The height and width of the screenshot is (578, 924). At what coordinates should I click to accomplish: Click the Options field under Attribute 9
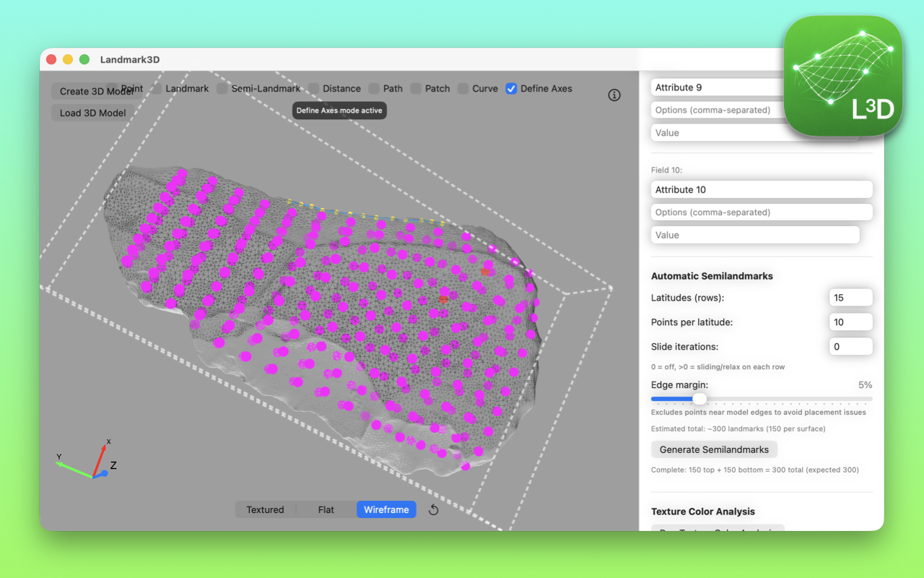tap(762, 110)
